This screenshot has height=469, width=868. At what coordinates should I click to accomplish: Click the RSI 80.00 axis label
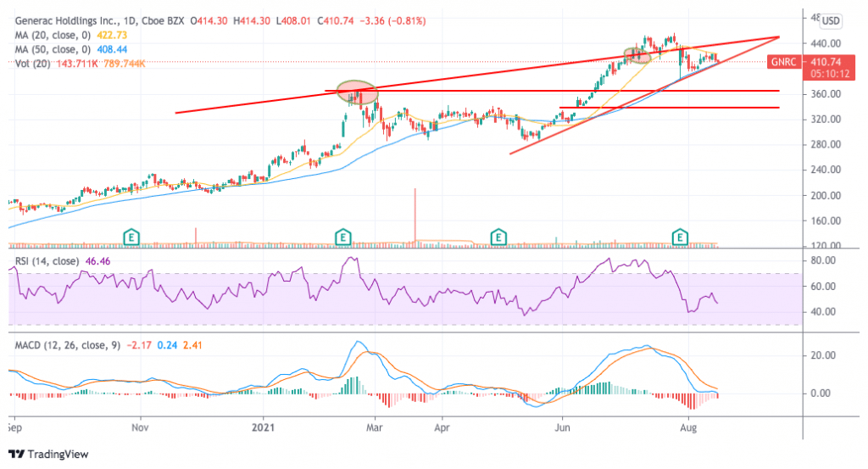pos(823,261)
